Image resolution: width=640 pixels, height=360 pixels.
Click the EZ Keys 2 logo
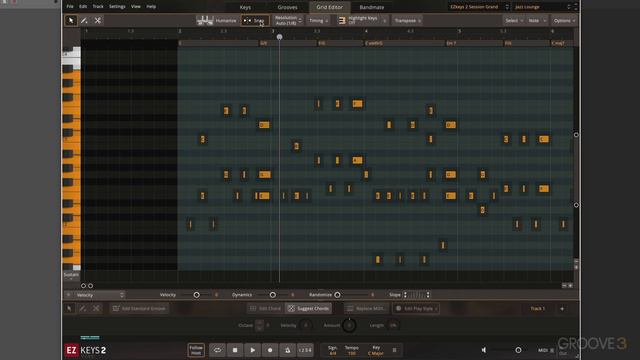86,350
